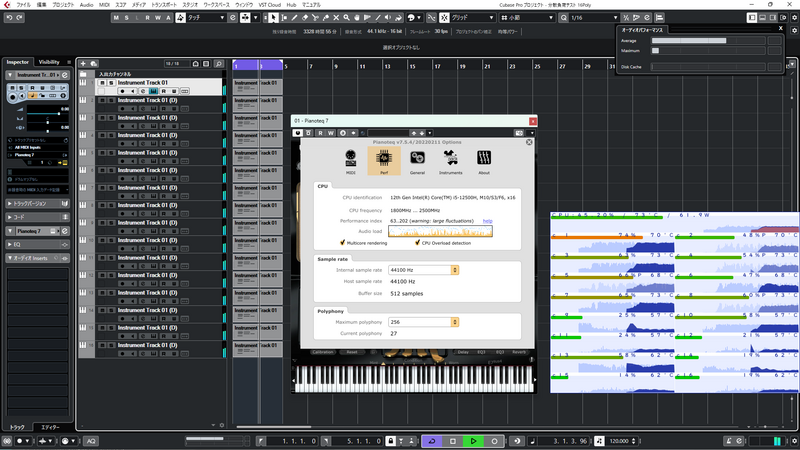The image size is (800, 450).
Task: Open the About section in Pianoteq options
Action: coord(484,161)
